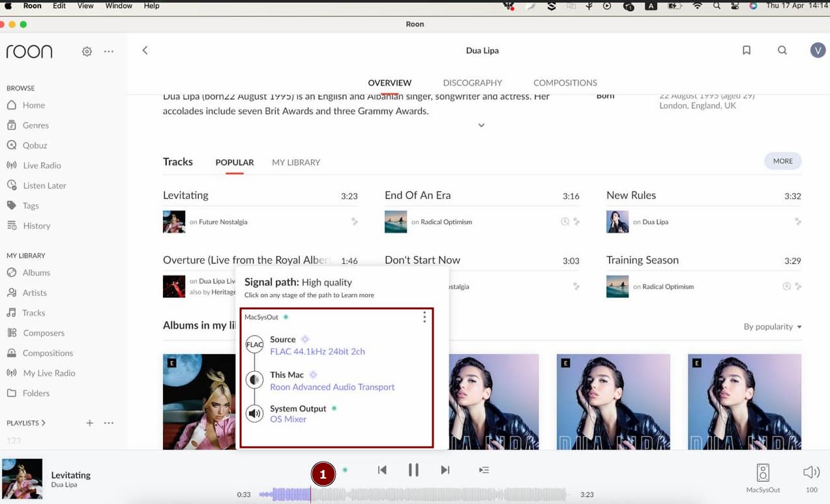Open the By popularity sort dropdown
The image size is (830, 504).
pyautogui.click(x=773, y=327)
